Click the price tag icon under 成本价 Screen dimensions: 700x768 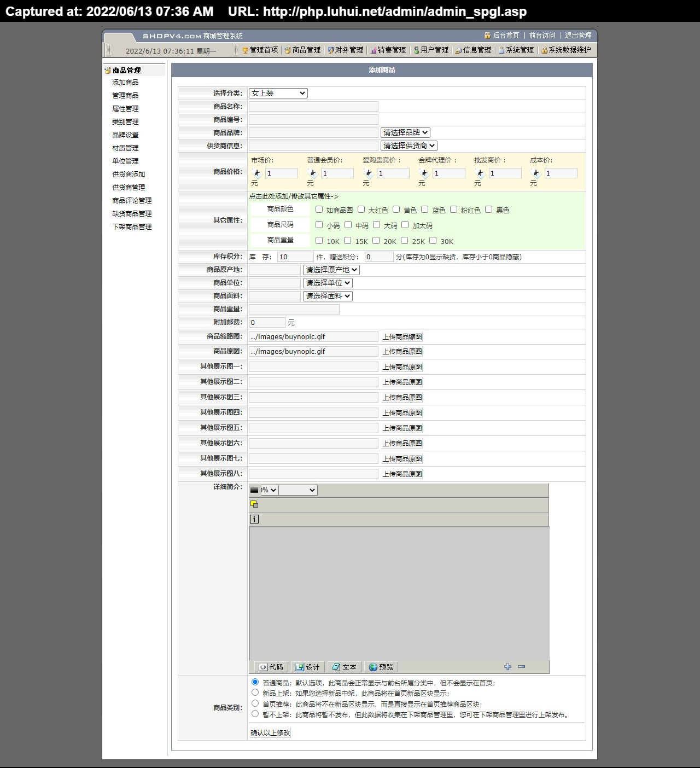[536, 173]
